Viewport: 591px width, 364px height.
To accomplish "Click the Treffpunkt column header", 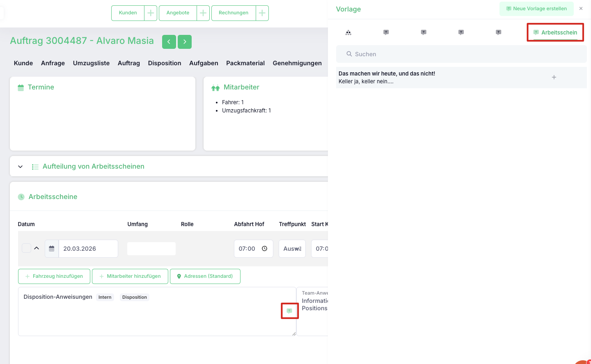I will tap(292, 224).
